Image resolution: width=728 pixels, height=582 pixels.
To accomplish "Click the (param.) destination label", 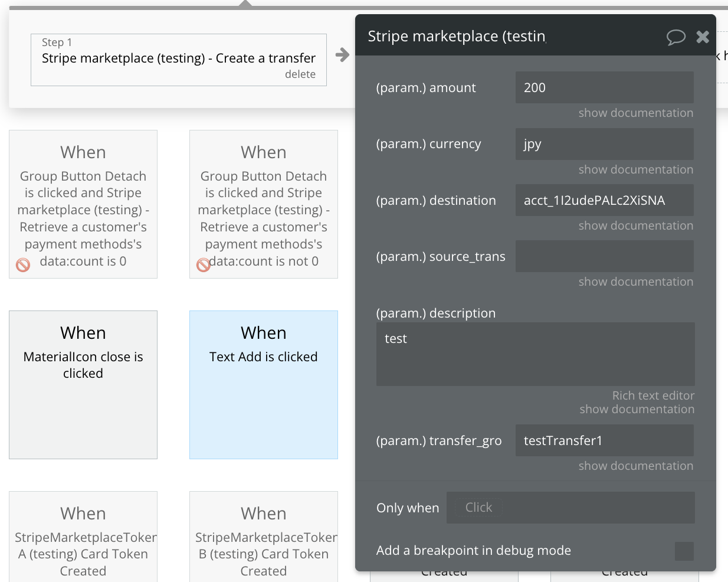I will tap(436, 201).
